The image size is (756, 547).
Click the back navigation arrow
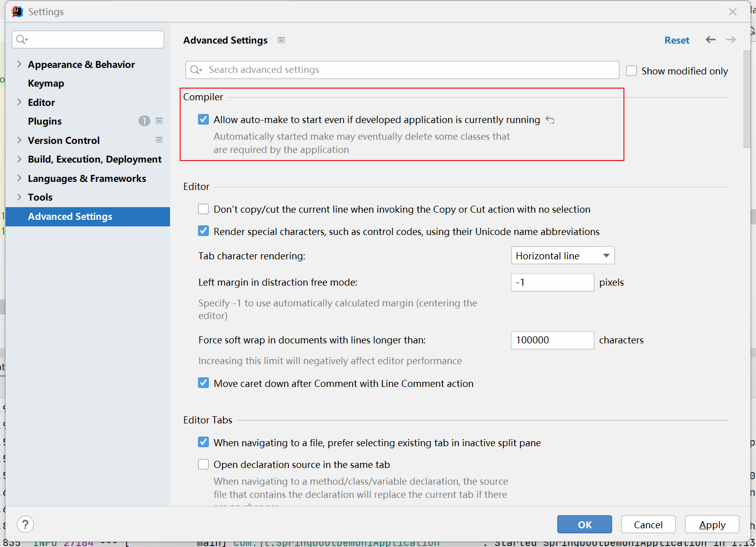click(x=710, y=40)
